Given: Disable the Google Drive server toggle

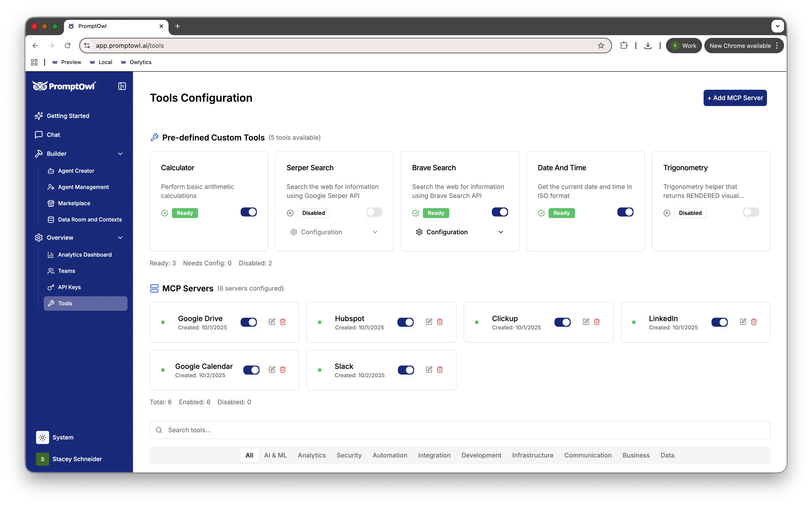Looking at the screenshot, I should 249,322.
